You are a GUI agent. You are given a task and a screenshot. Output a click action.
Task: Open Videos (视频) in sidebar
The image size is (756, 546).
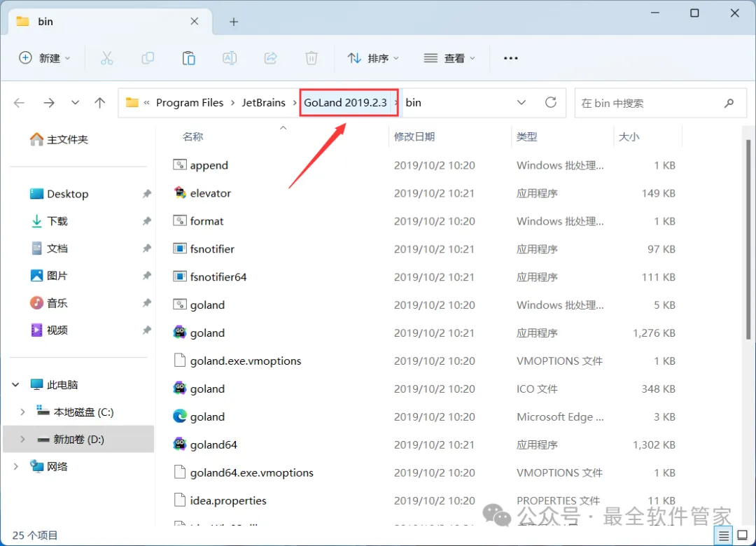click(49, 330)
